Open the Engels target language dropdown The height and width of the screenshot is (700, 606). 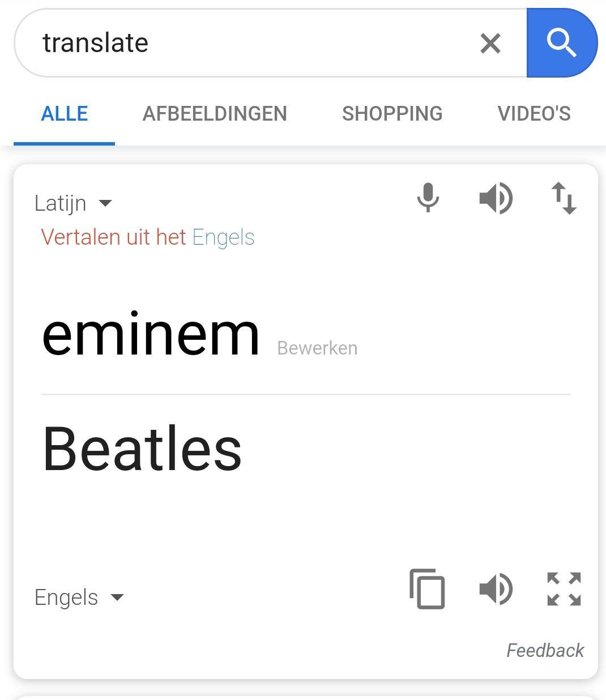click(x=79, y=597)
